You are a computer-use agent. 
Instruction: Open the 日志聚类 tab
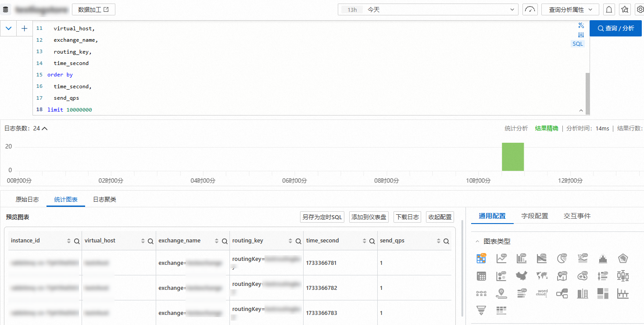pyautogui.click(x=104, y=199)
